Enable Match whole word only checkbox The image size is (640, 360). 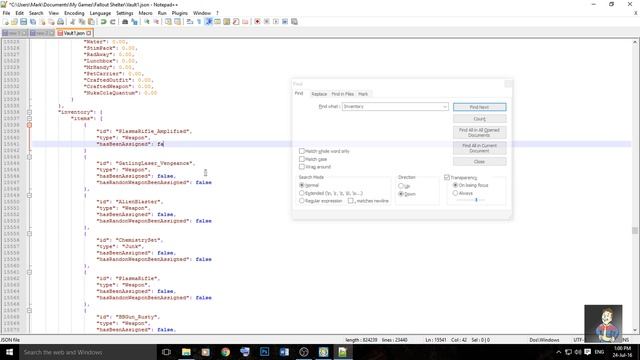coord(302,151)
